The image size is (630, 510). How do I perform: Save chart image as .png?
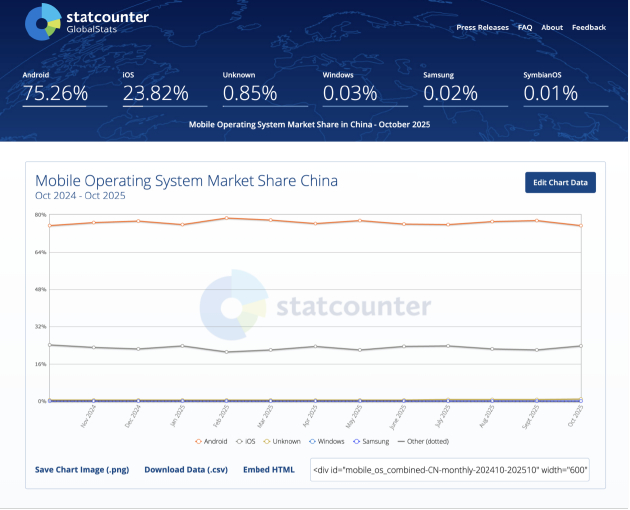pyautogui.click(x=82, y=469)
